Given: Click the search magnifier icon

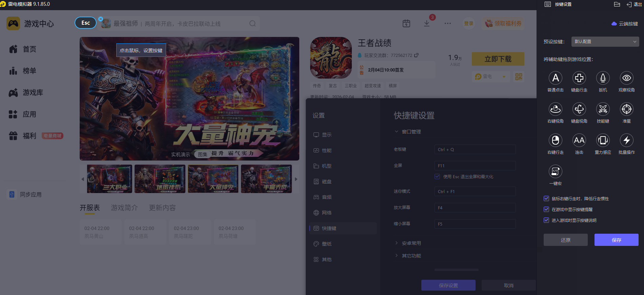Looking at the screenshot, I should (253, 23).
